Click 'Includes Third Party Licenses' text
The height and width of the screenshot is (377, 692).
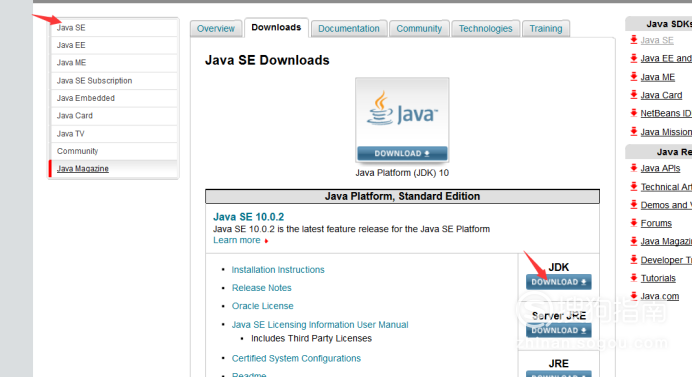point(311,339)
